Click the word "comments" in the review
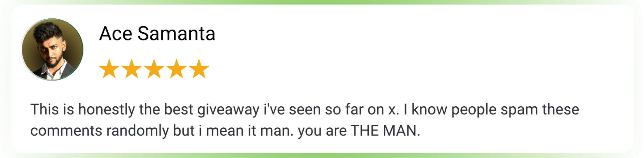This screenshot has width=644, height=158. [66, 131]
